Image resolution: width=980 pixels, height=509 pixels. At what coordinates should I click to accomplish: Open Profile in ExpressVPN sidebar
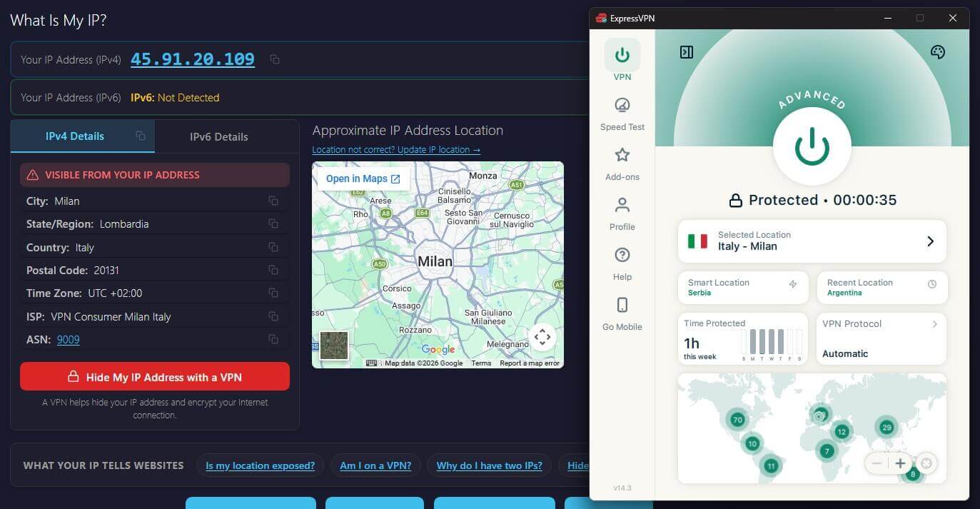click(x=622, y=213)
